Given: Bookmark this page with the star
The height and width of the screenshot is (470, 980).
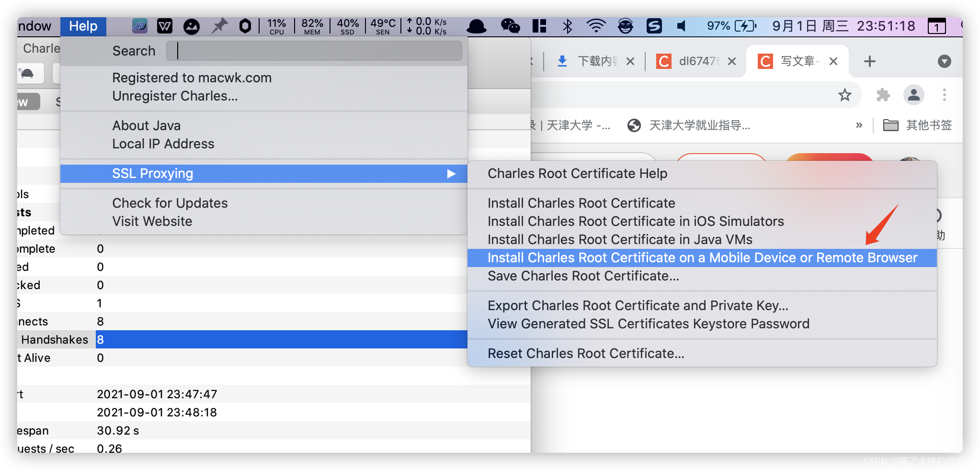Looking at the screenshot, I should (x=845, y=95).
